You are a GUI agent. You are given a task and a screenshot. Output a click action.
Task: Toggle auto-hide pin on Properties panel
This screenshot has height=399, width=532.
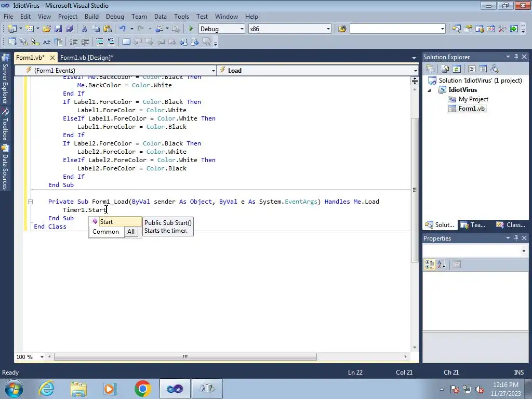tap(516, 238)
